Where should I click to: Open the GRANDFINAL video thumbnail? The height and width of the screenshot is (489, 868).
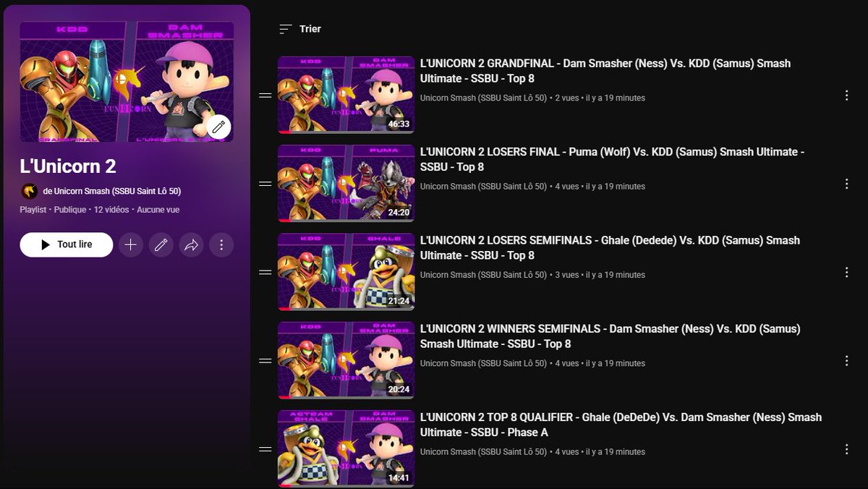[346, 95]
